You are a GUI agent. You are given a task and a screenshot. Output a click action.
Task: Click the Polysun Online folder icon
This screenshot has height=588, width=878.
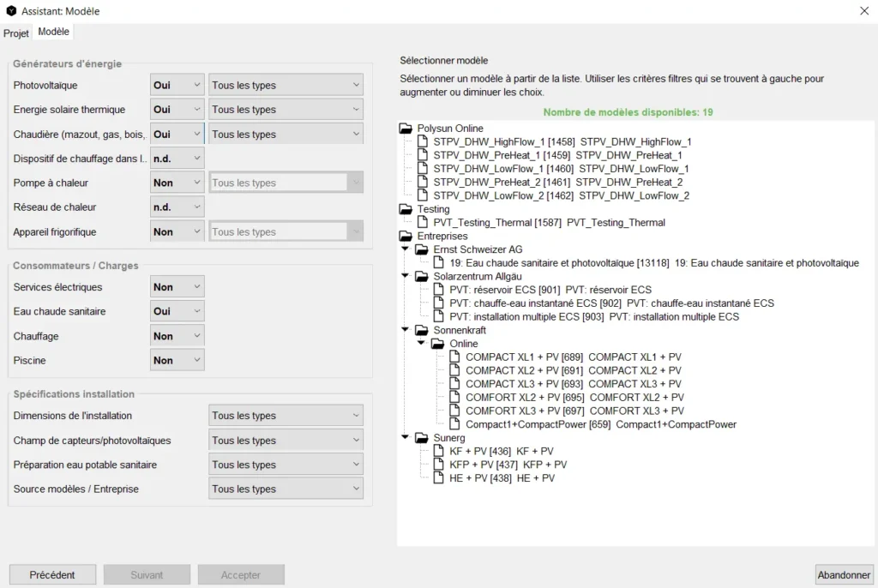pos(406,129)
